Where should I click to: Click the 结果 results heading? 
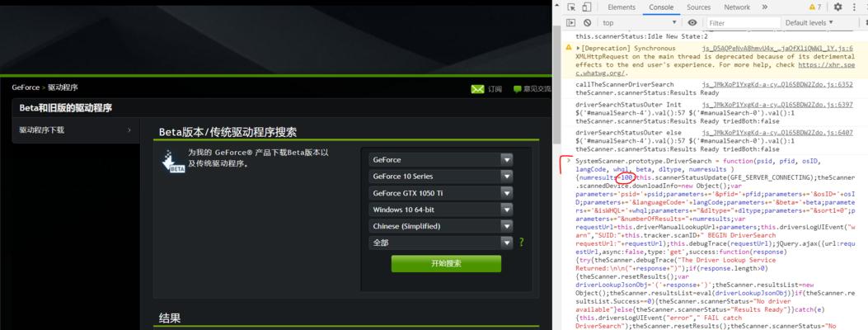tap(169, 318)
